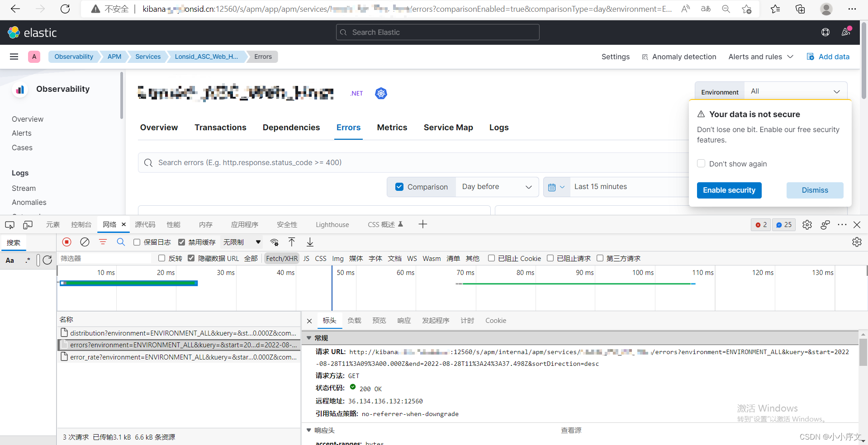Switch to Dependencies tab

(x=291, y=128)
